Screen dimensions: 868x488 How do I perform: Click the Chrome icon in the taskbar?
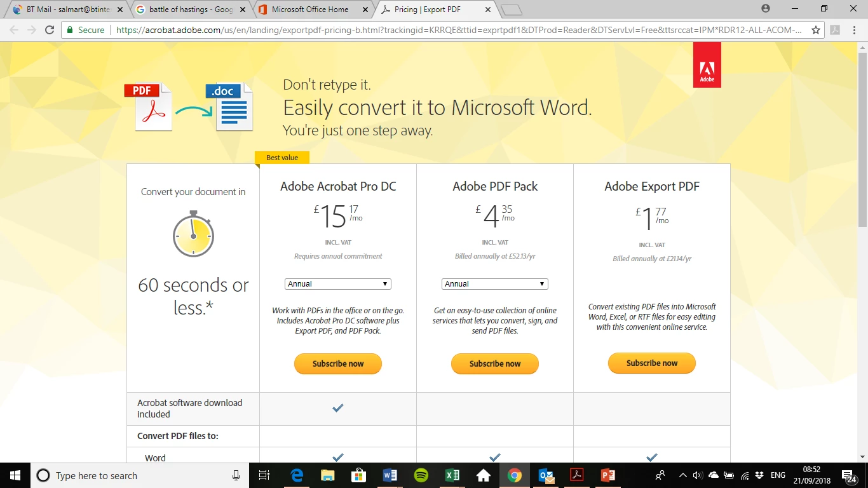point(514,475)
